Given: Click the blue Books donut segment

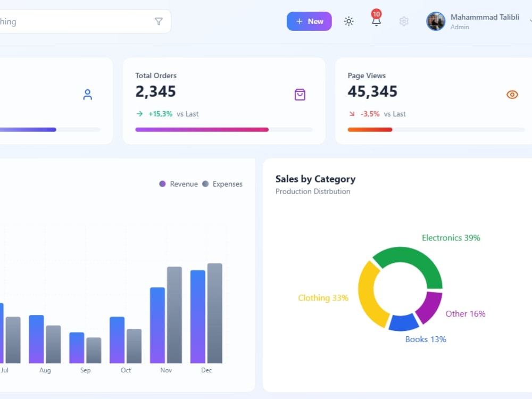Looking at the screenshot, I should point(403,323).
